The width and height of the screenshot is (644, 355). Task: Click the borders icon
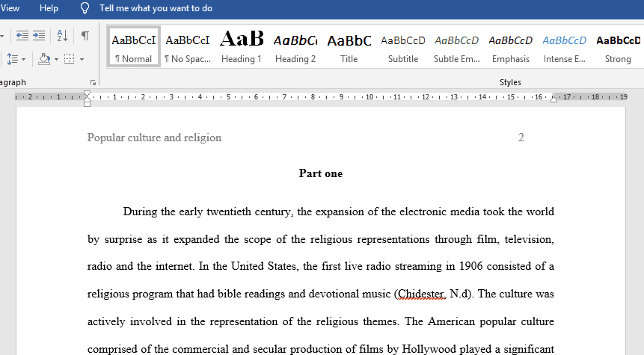[70, 59]
